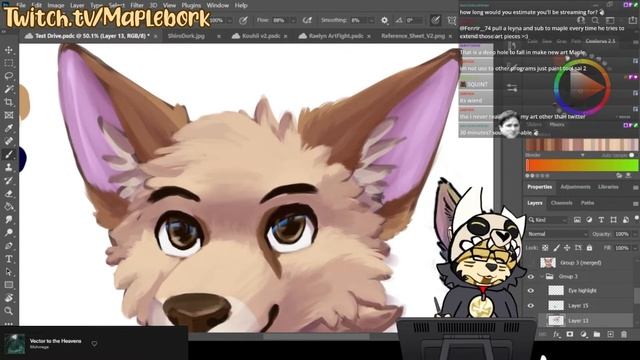640x360 pixels.
Task: Toggle airbrush-style build-up
Action: [307, 20]
